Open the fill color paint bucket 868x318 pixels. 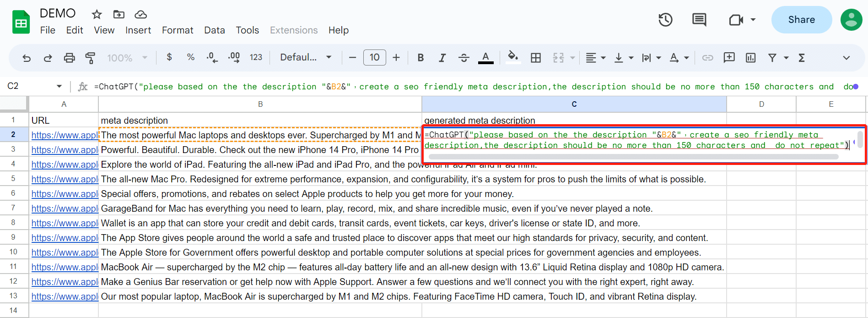[513, 57]
